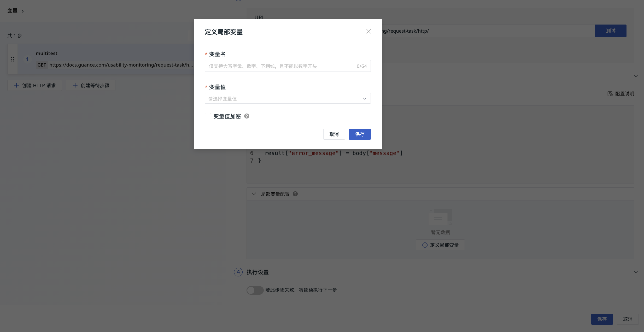Click blue 保存 button in dialog
This screenshot has height=332, width=644.
[x=360, y=134]
